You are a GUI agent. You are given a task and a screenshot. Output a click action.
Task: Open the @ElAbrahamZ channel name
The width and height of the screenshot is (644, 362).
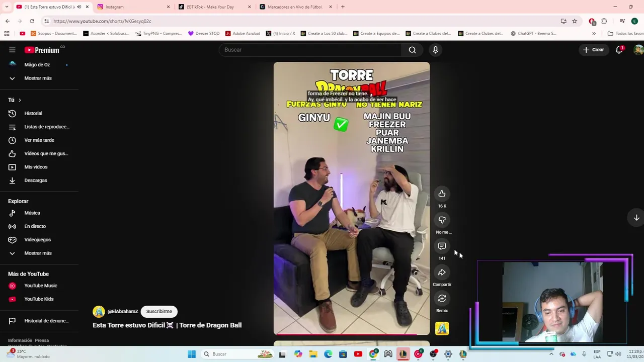click(x=123, y=312)
